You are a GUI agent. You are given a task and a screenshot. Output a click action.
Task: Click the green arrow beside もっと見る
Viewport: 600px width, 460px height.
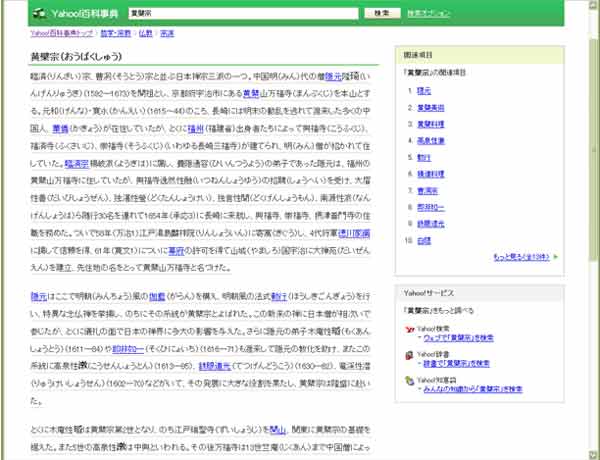556,258
